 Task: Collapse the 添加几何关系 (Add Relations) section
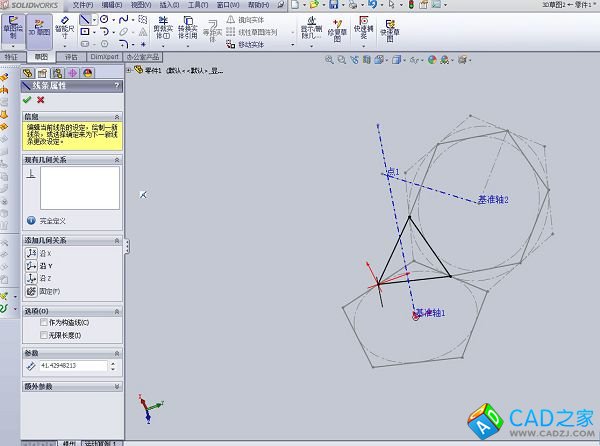118,241
